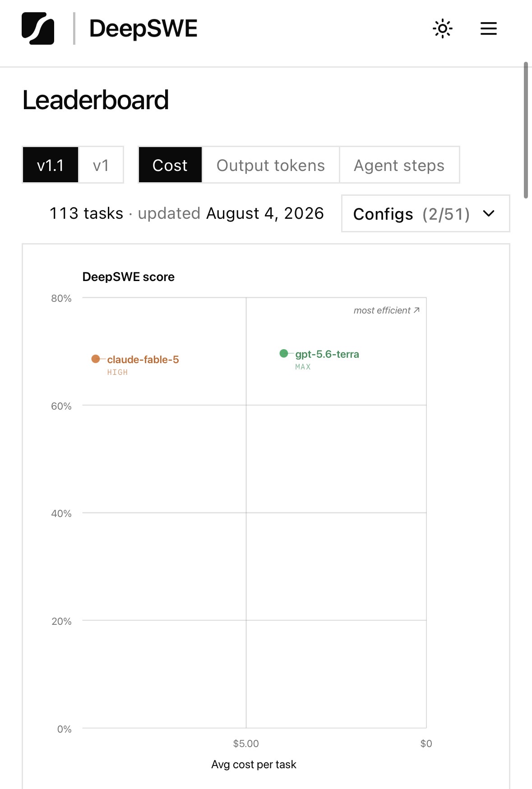532x789 pixels.
Task: Select the v1.1 version toggle
Action: tap(51, 165)
